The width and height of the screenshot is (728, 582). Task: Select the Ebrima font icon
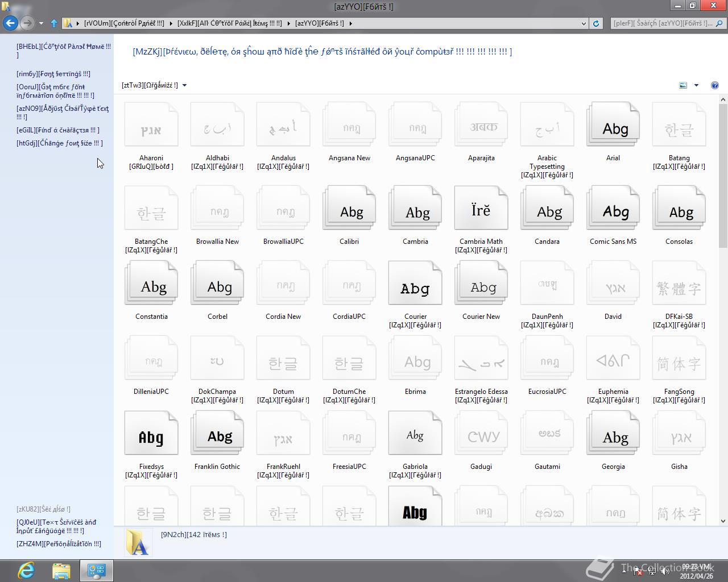pos(415,359)
